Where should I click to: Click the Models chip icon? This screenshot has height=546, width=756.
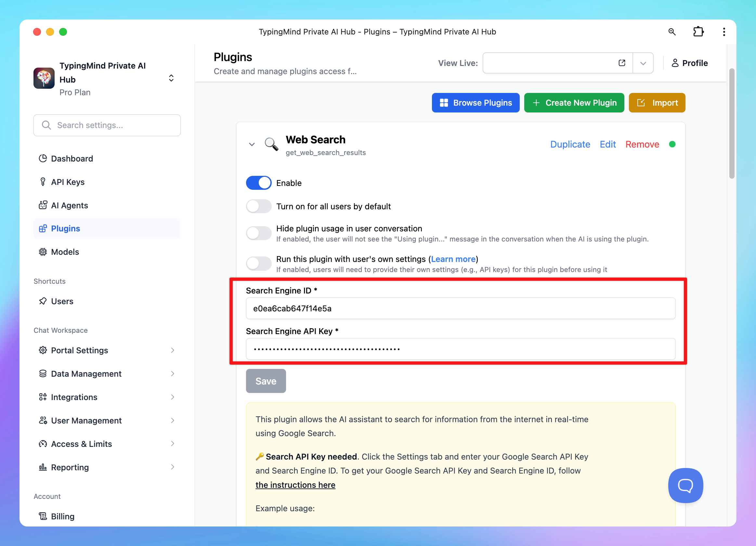pyautogui.click(x=43, y=252)
